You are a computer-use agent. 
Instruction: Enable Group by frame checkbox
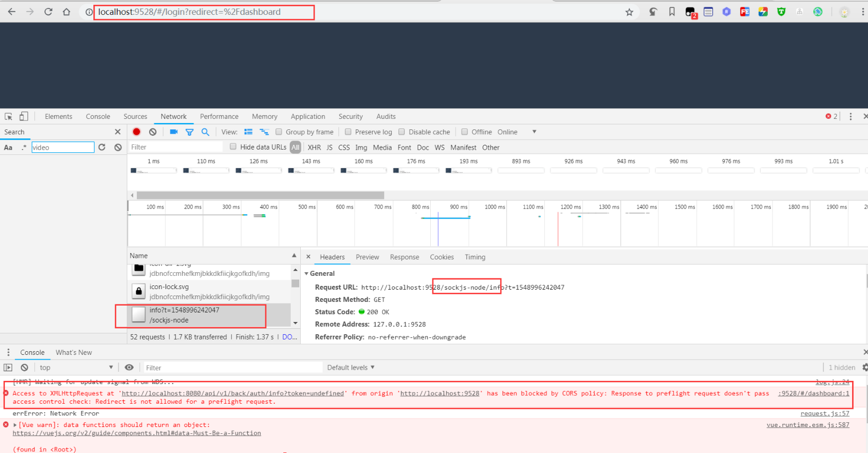point(279,132)
